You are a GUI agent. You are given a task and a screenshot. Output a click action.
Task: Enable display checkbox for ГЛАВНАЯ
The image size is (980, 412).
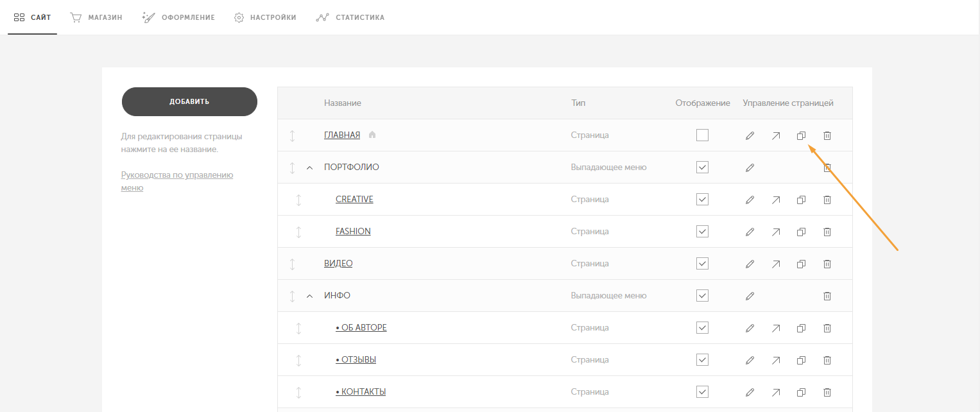(702, 135)
